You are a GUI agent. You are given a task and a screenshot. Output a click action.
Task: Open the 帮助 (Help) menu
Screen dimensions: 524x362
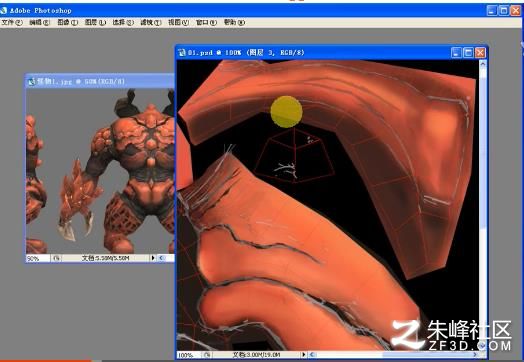click(x=234, y=22)
